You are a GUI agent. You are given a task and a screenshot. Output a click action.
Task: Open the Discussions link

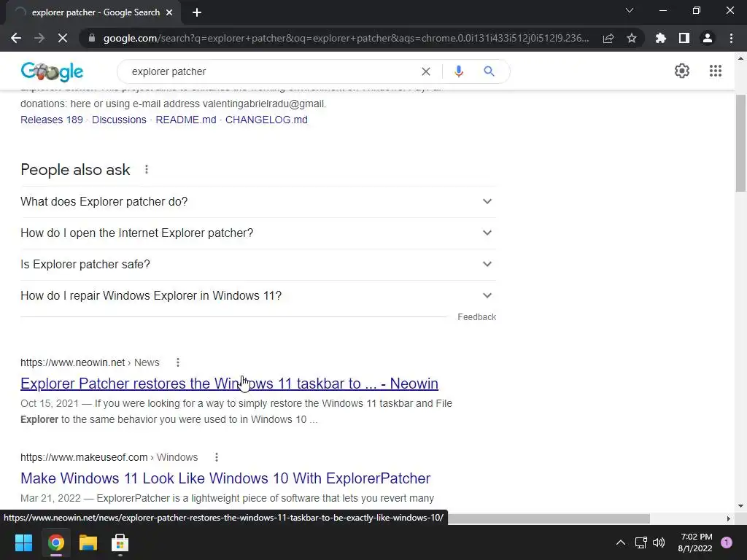point(119,120)
